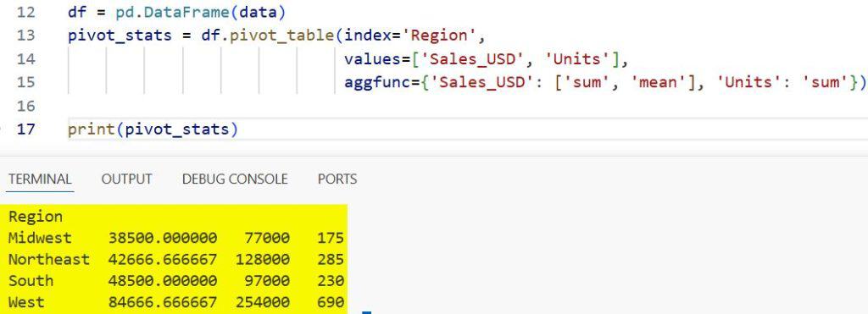868x314 pixels.
Task: Click 'Region' header in terminal output
Action: click(x=36, y=217)
